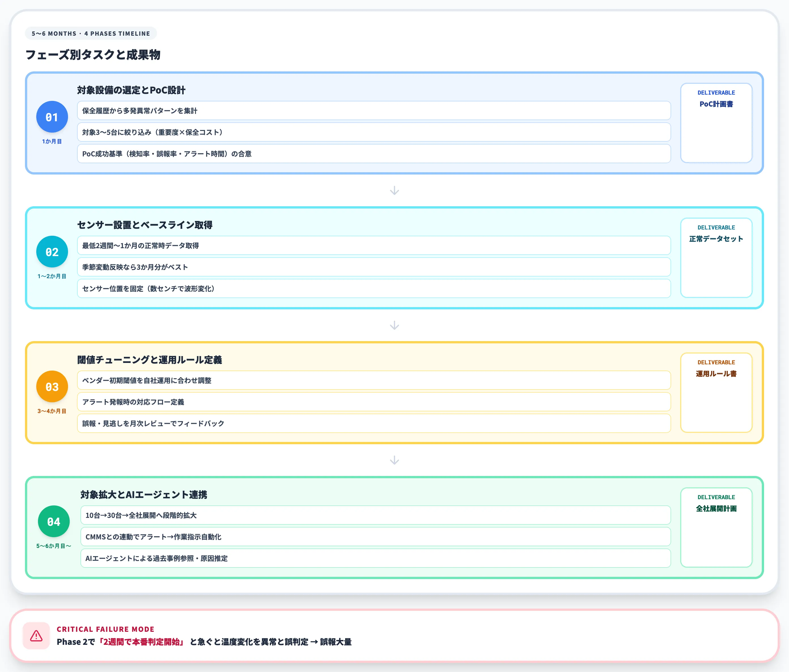Click the 1か月目 period label
This screenshot has height=672, width=789.
(52, 141)
